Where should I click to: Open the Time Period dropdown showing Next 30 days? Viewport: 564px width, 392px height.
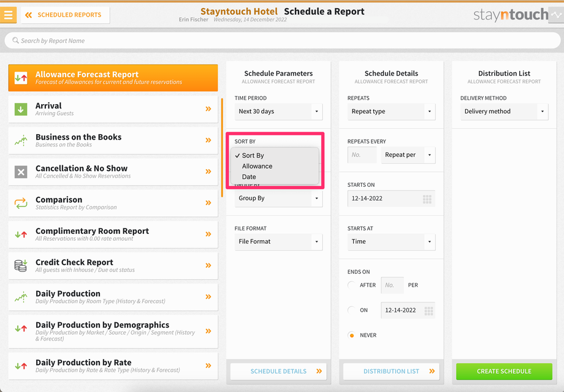click(x=278, y=111)
